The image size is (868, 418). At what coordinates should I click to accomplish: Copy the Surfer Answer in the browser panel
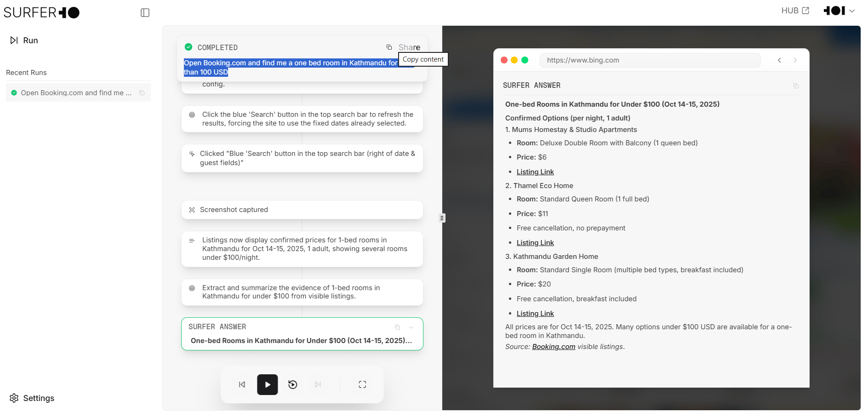796,86
